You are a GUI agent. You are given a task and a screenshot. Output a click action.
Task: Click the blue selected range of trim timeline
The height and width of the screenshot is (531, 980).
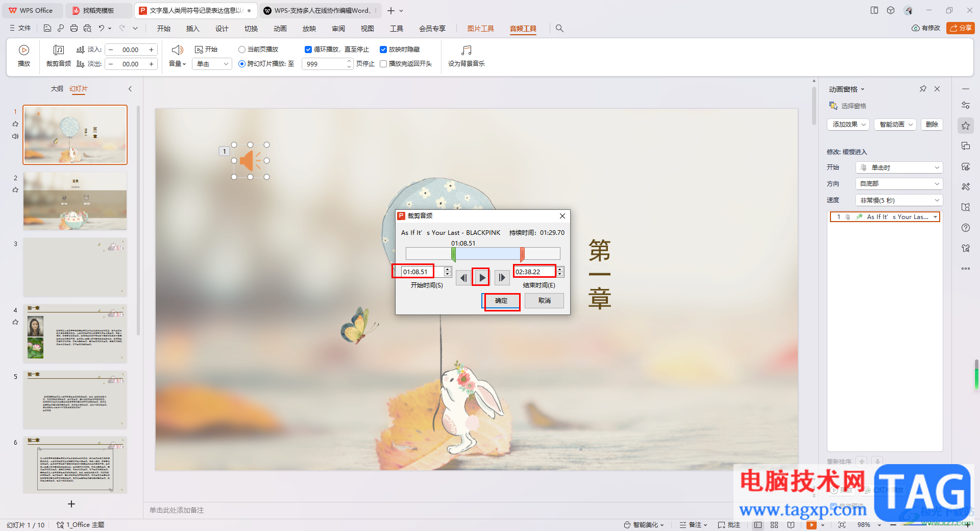pyautogui.click(x=487, y=253)
